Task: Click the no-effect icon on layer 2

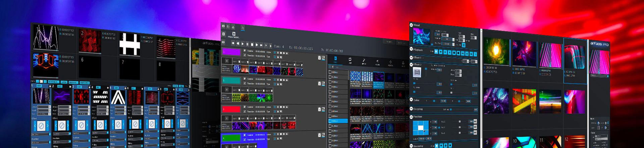Action: 62,125
